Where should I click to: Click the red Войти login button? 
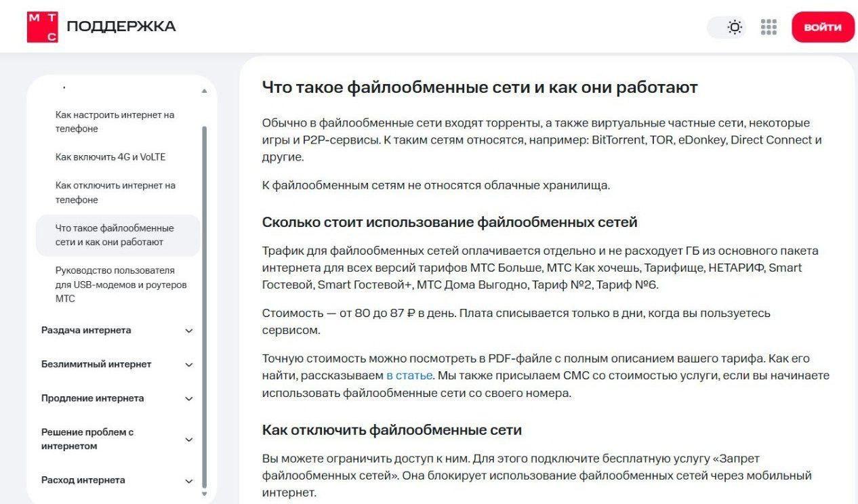coord(822,27)
